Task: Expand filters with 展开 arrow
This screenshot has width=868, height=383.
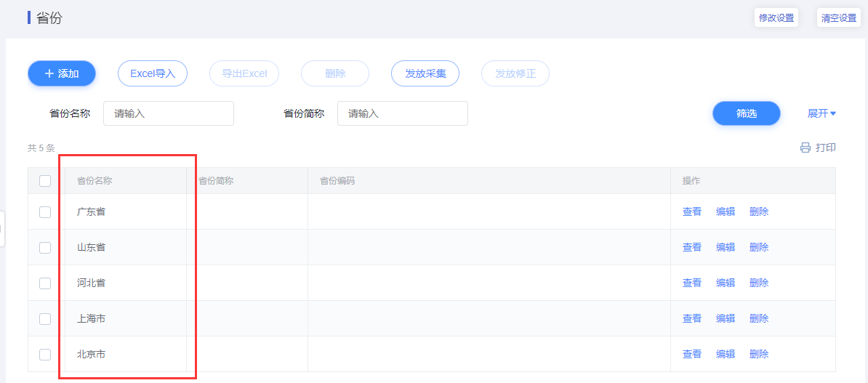Action: click(x=822, y=113)
